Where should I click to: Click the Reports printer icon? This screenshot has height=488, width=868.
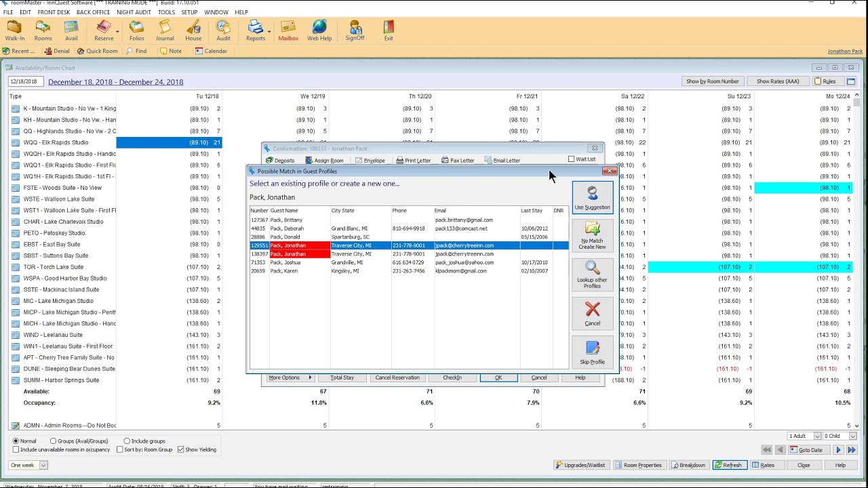click(x=256, y=30)
